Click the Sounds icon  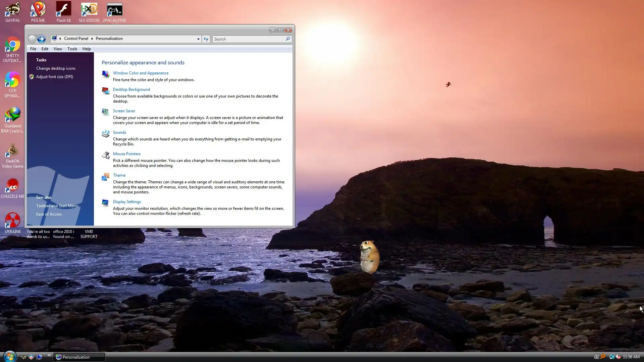point(106,133)
